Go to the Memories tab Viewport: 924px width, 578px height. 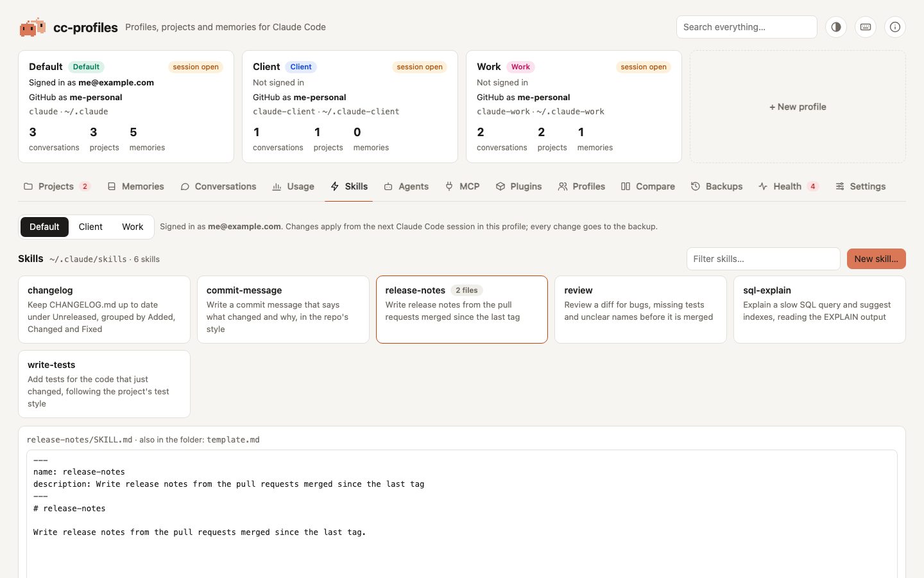click(x=135, y=186)
